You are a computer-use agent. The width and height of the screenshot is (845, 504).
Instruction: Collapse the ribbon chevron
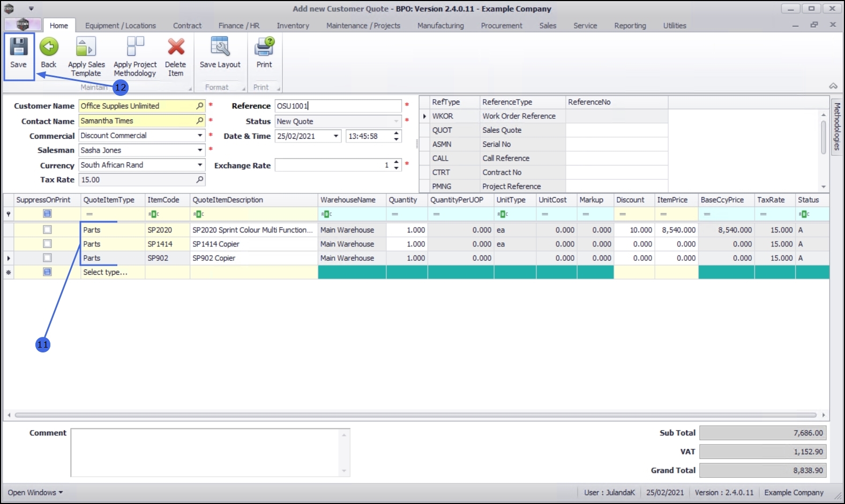(833, 86)
